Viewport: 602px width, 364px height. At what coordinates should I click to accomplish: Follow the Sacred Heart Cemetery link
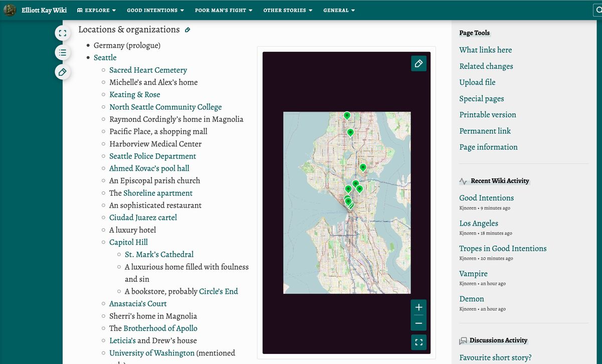pyautogui.click(x=148, y=70)
